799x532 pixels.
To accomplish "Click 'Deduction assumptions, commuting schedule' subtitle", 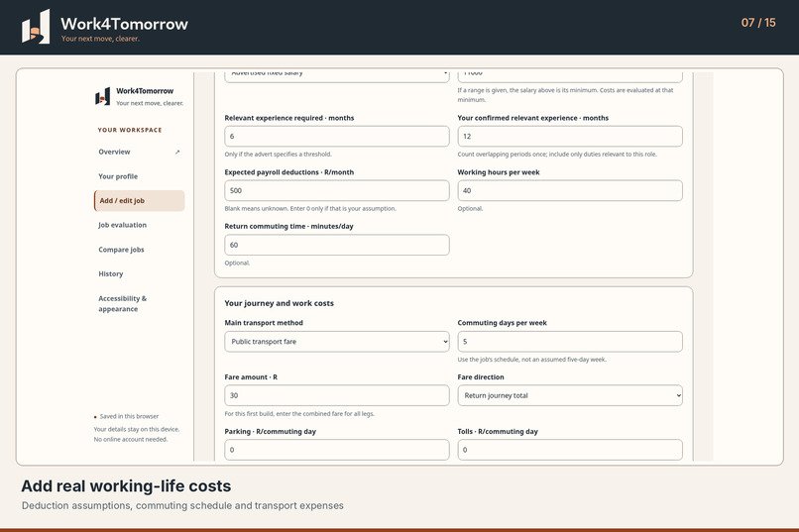I will 182,505.
